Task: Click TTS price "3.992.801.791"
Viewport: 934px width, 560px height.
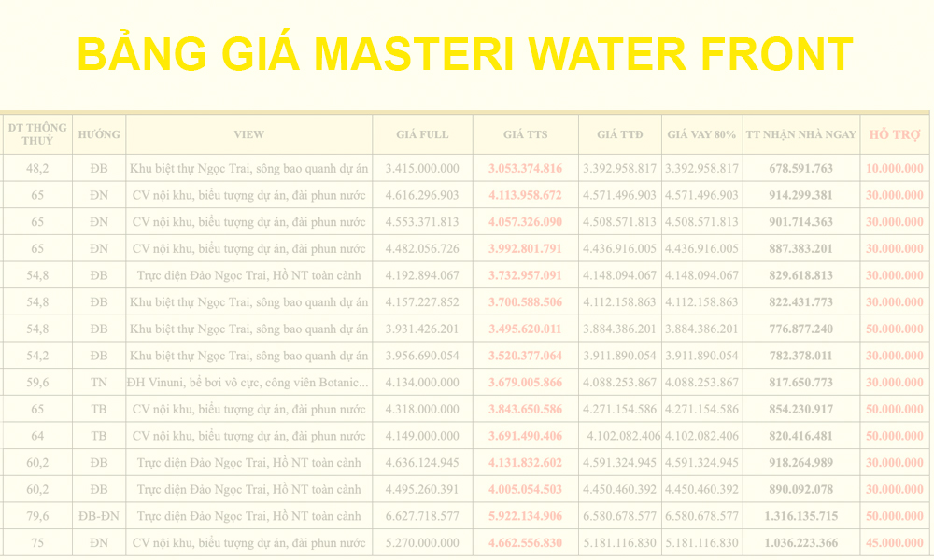Action: [x=525, y=249]
